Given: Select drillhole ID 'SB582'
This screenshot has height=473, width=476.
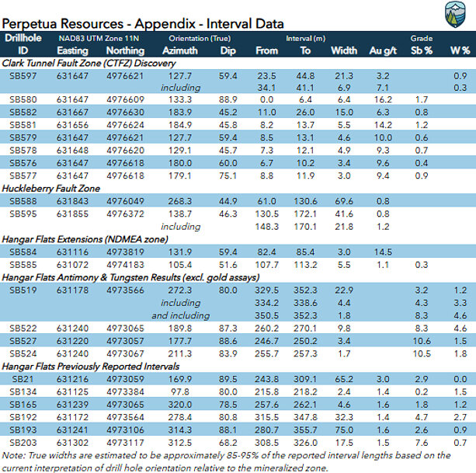Looking at the screenshot, I should 23,113.
